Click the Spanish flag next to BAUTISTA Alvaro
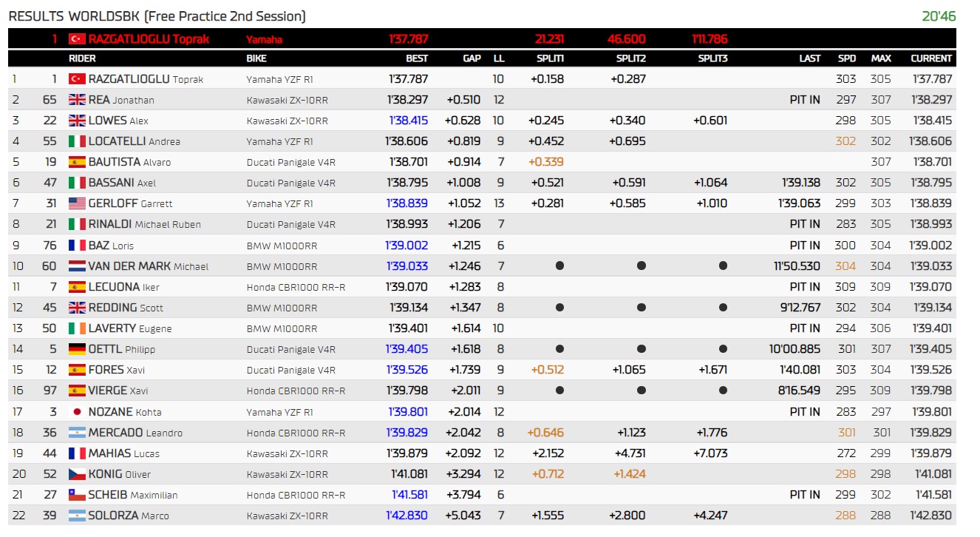 click(77, 162)
